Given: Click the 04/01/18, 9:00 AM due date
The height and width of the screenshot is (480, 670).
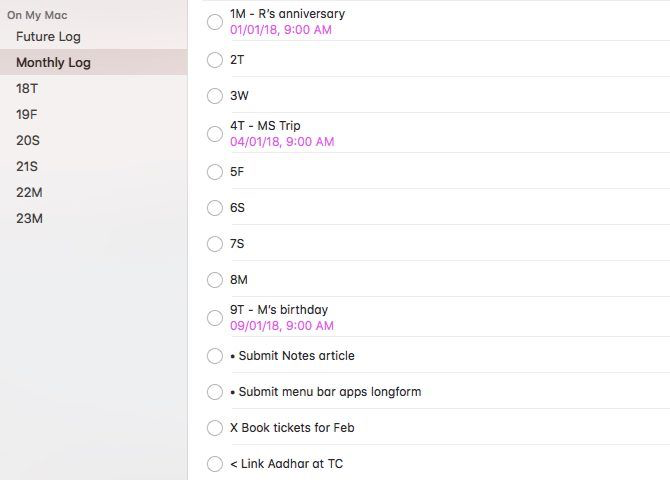Looking at the screenshot, I should coord(282,142).
